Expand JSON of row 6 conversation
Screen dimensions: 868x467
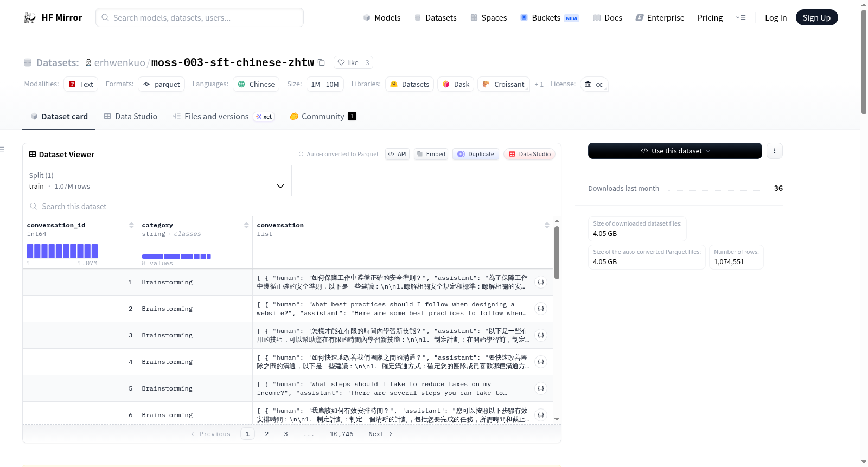[x=541, y=415]
